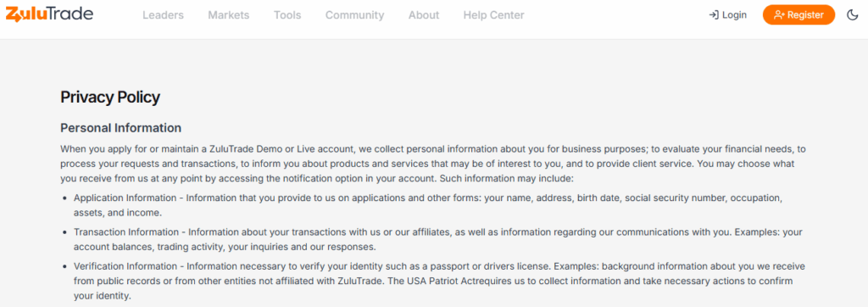Click the bullet dot before Application Information
Image resolution: width=868 pixels, height=307 pixels.
66,198
